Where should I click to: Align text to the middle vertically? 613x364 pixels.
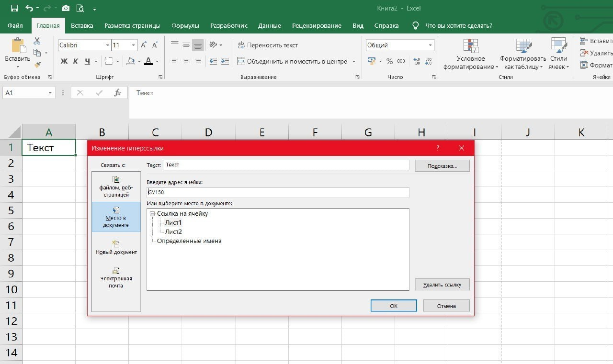tap(186, 45)
